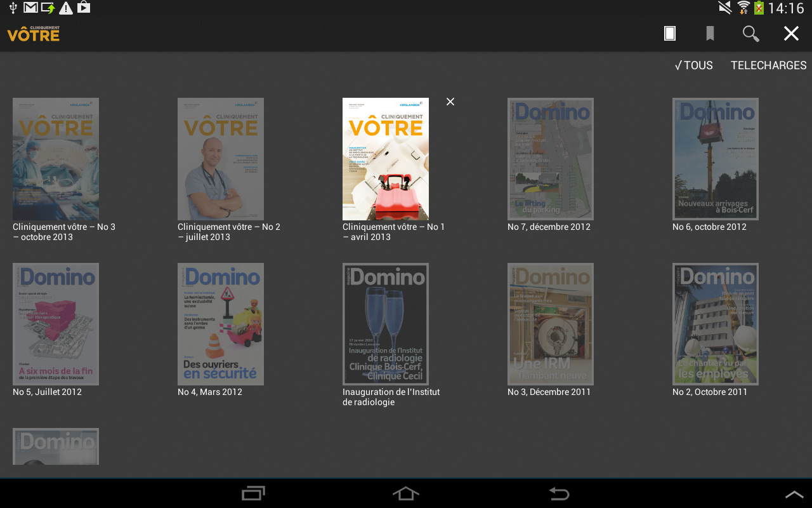The image size is (812, 508).
Task: Open Domino No 2 Octobre 2011 cover
Action: [x=716, y=324]
